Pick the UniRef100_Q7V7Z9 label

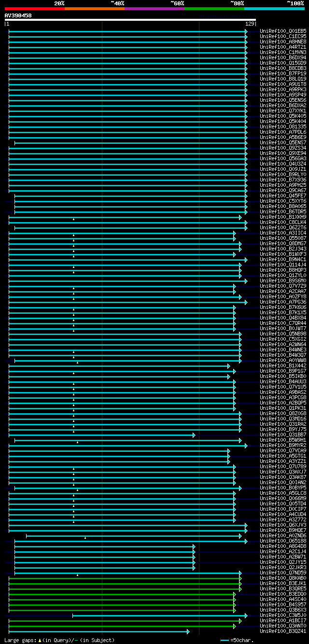[283, 286]
